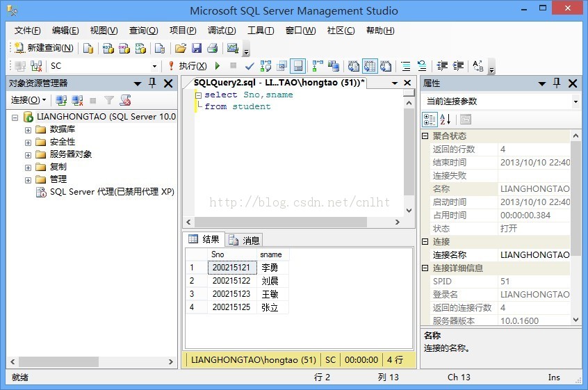Viewport: 588px width, 390px height.
Task: Open 编辑(E) menu
Action: tap(65, 31)
